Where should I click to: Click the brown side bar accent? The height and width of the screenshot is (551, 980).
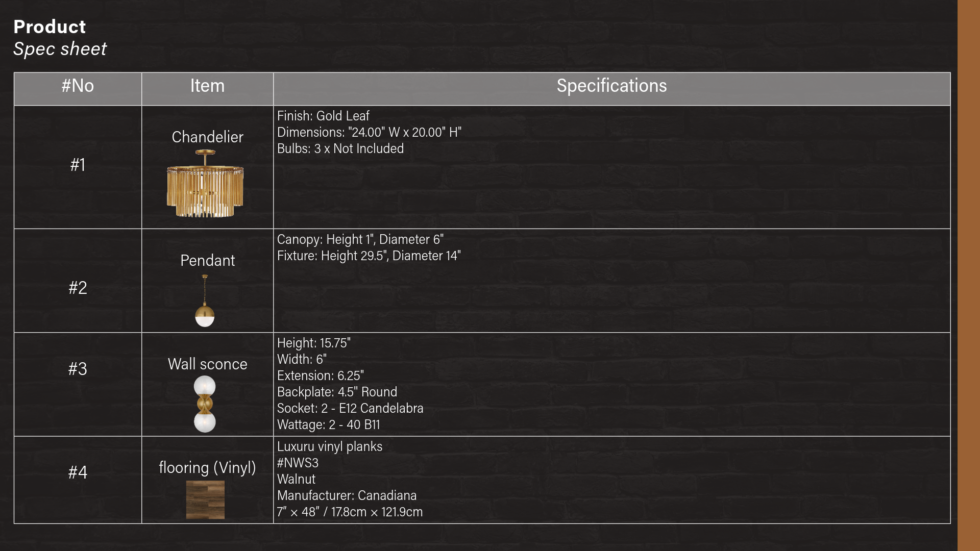tap(969, 275)
